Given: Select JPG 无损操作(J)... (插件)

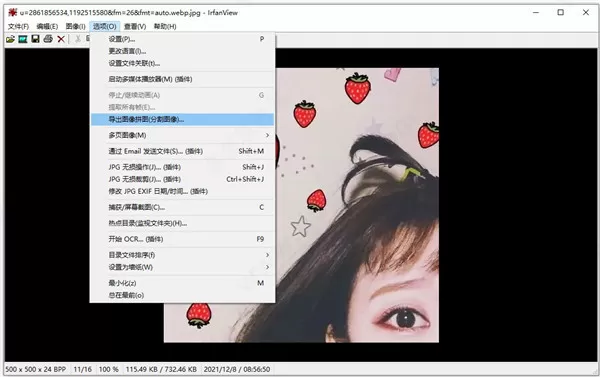Looking at the screenshot, I should pyautogui.click(x=183, y=167).
